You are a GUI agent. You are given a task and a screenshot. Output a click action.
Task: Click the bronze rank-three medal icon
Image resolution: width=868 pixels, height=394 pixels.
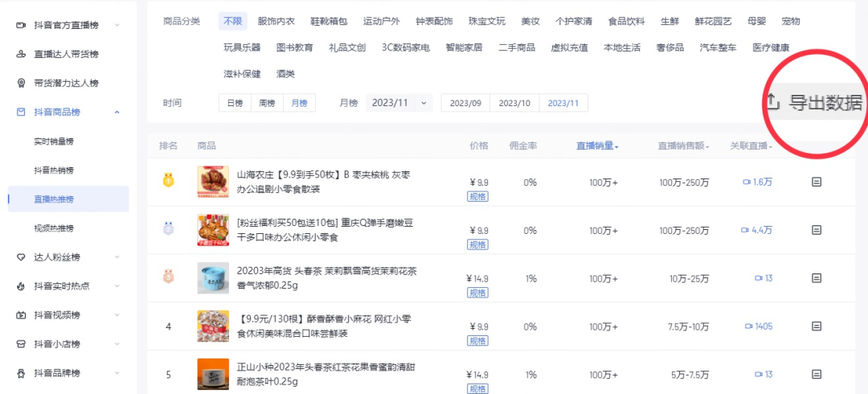[168, 277]
